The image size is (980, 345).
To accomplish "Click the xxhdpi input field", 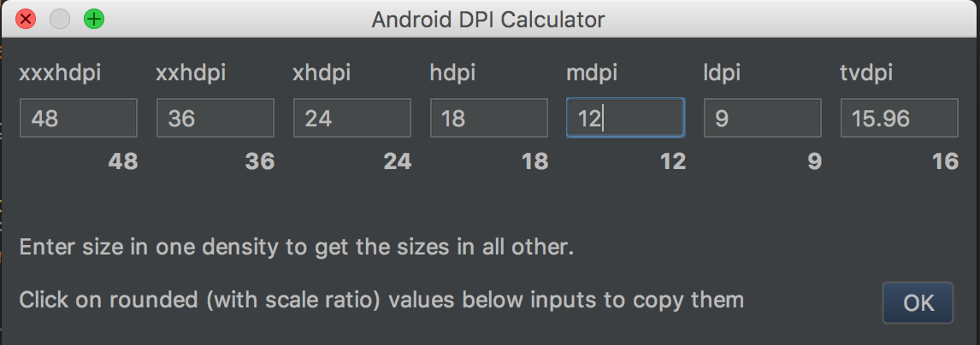I will point(215,118).
